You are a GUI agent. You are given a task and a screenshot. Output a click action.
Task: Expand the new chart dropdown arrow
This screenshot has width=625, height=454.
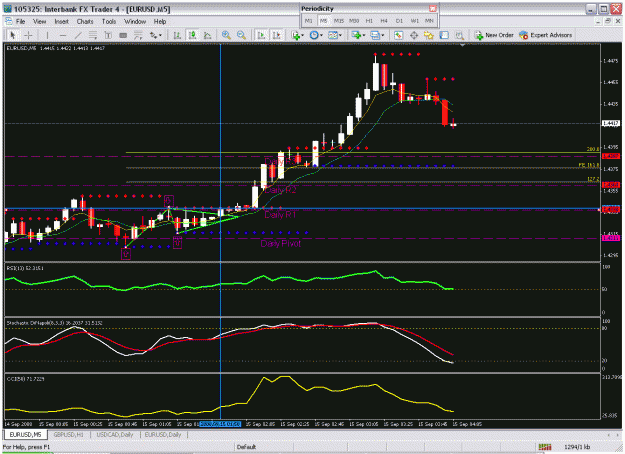point(364,35)
